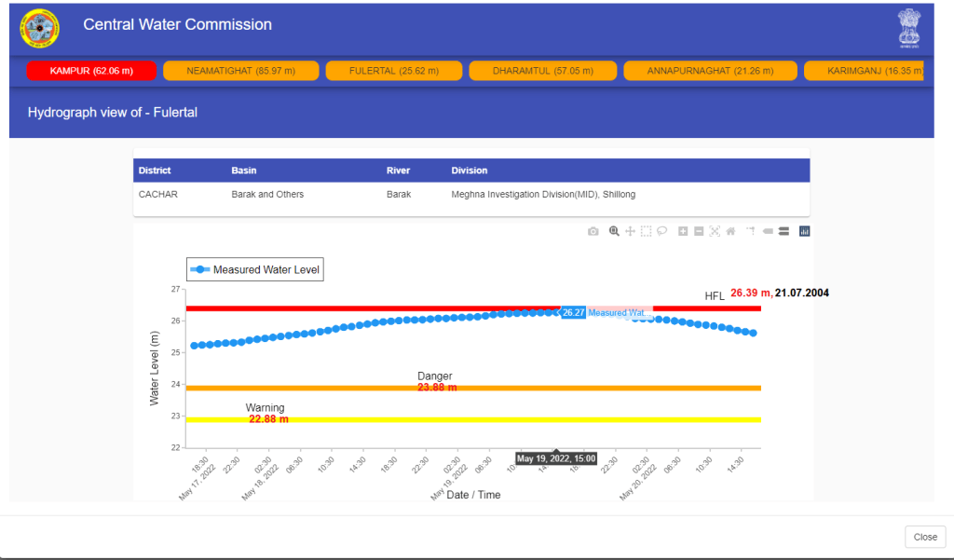The image size is (954, 560).
Task: Reset axes with the home icon
Action: [x=731, y=231]
